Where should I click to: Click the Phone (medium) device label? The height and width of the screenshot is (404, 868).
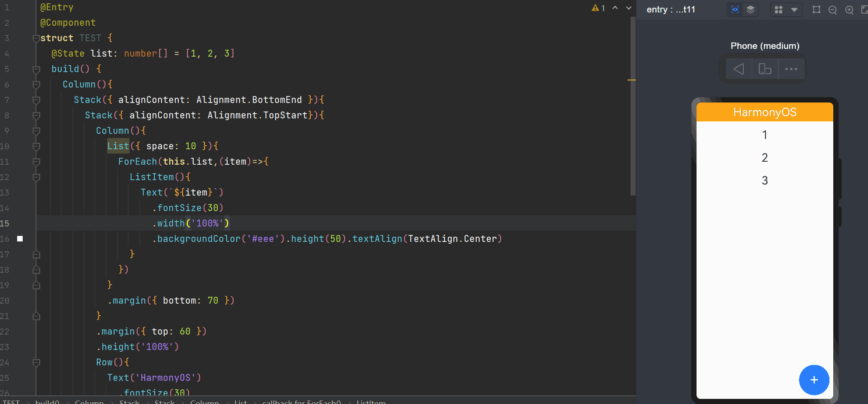[765, 46]
